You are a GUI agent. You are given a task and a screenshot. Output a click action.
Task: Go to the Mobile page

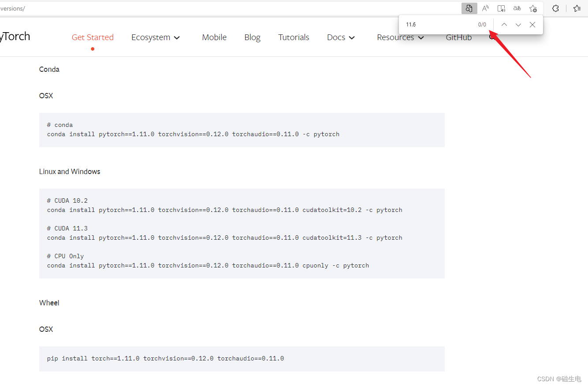pos(214,37)
